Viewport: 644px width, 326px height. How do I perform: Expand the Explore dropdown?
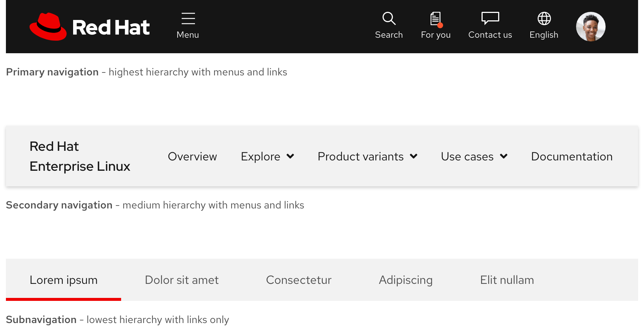click(x=267, y=156)
